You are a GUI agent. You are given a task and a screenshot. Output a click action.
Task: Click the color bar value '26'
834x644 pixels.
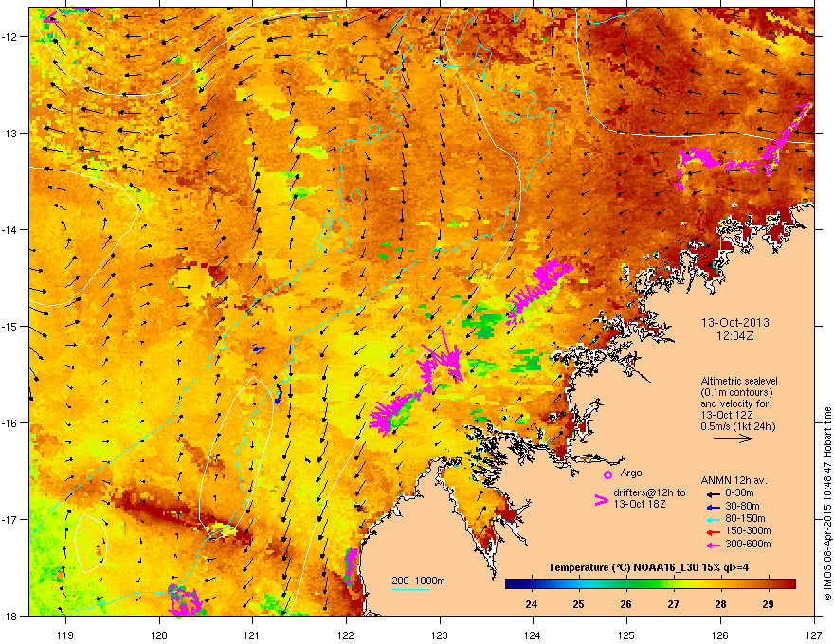626,604
